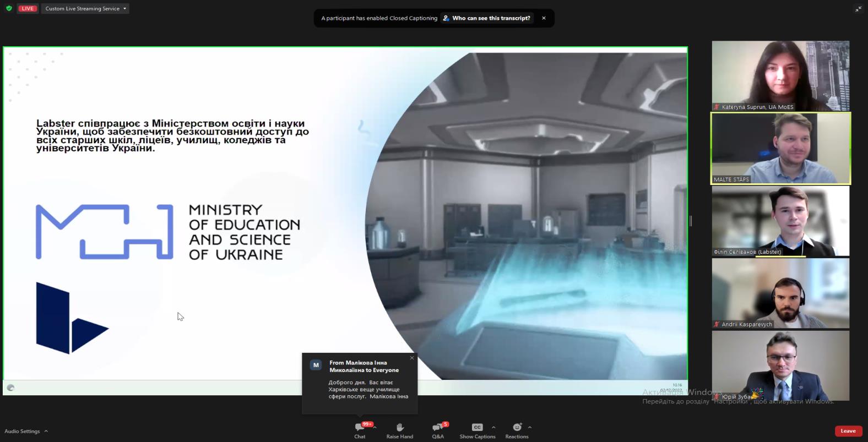Click the red Leave button
Viewport: 868px width, 442px height.
coord(848,431)
